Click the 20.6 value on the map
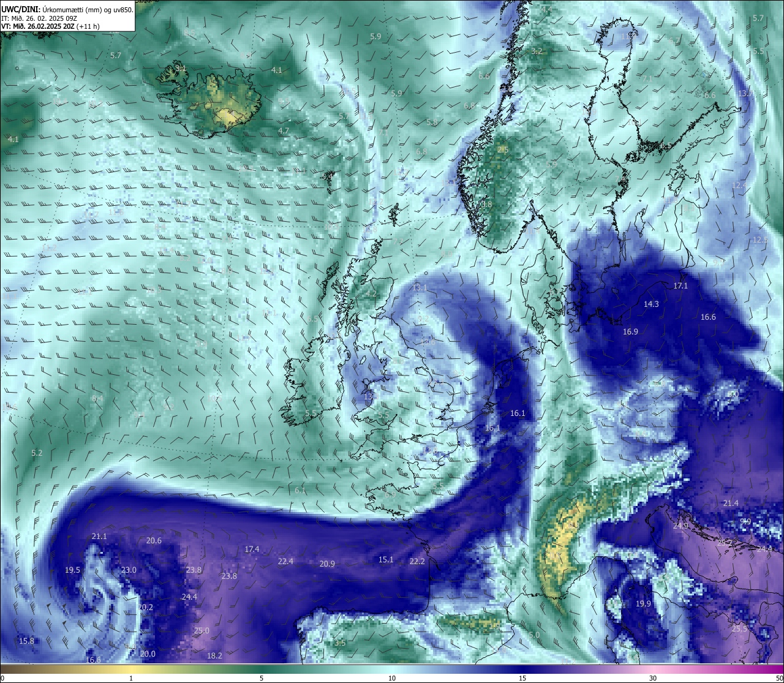 click(154, 541)
